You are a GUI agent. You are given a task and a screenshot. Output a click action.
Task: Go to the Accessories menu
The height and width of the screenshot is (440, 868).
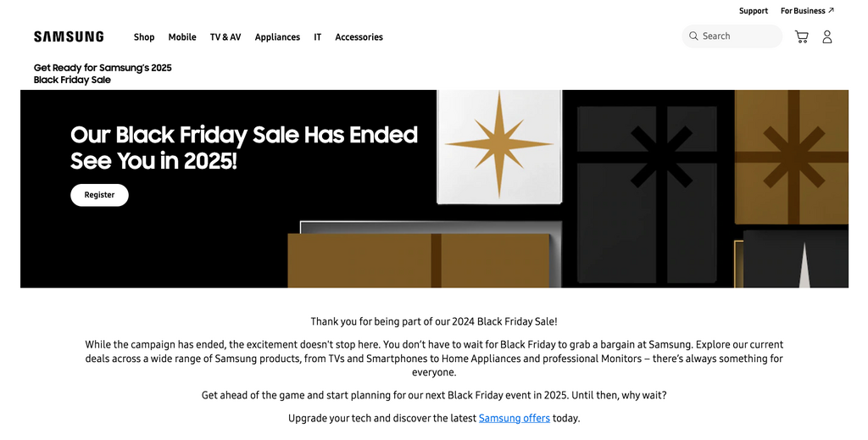[359, 37]
